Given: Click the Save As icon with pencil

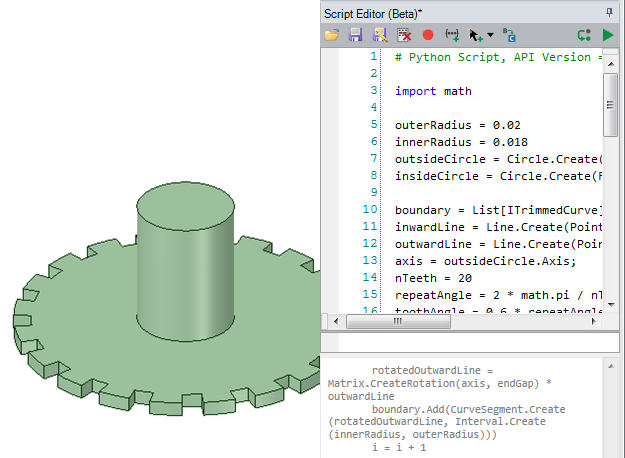Looking at the screenshot, I should tap(378, 35).
